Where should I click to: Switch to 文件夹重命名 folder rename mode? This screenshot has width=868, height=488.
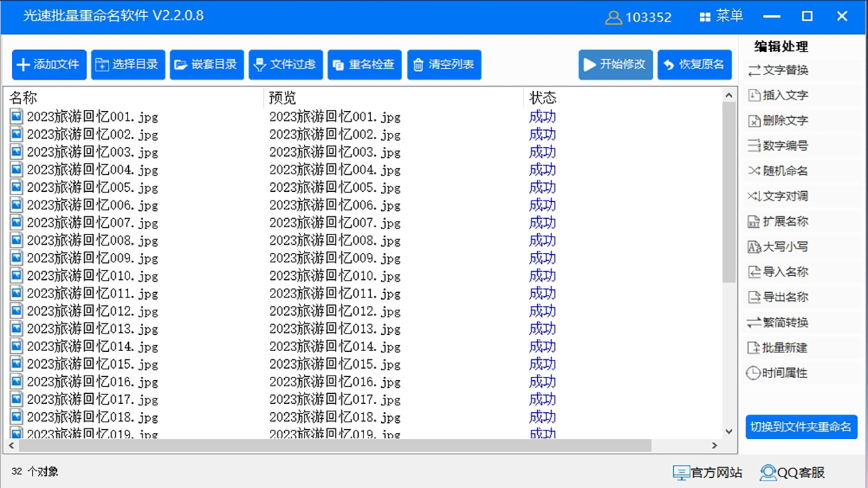tap(802, 428)
